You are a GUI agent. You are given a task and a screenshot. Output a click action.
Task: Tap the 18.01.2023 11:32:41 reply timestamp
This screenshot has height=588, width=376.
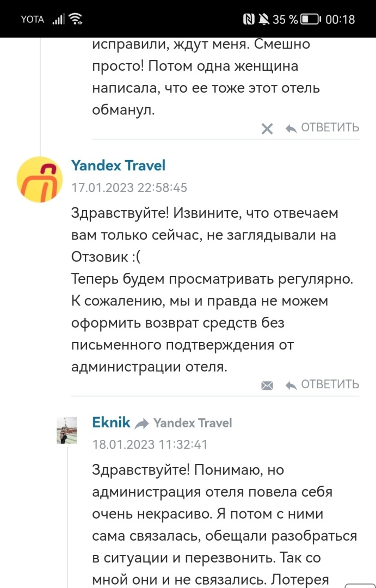click(x=150, y=445)
